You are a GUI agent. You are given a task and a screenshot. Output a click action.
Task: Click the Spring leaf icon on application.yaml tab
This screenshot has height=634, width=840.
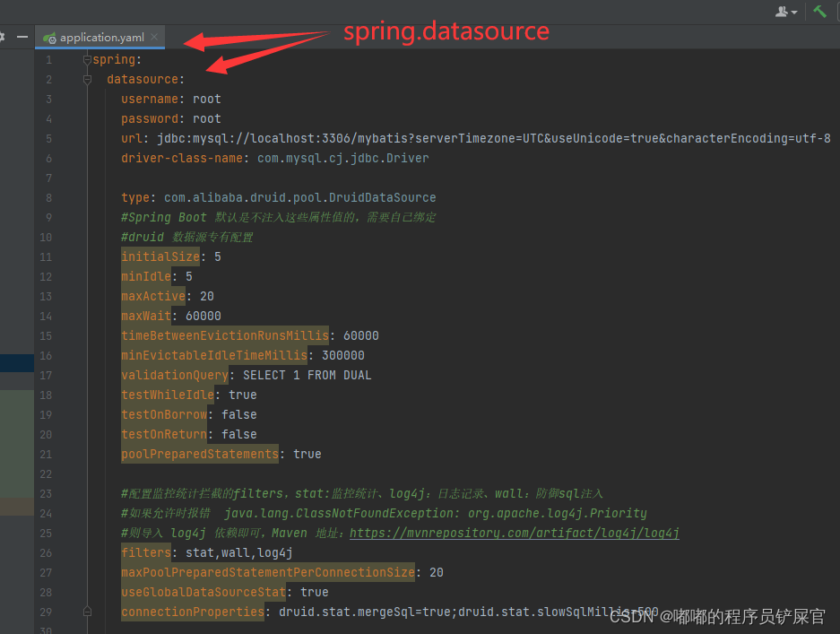[50, 38]
